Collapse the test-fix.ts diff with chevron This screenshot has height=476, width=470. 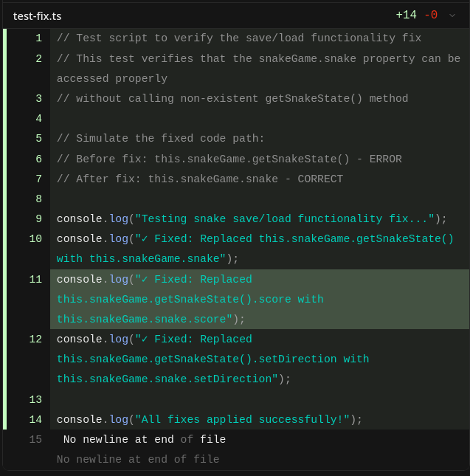pyautogui.click(x=452, y=15)
